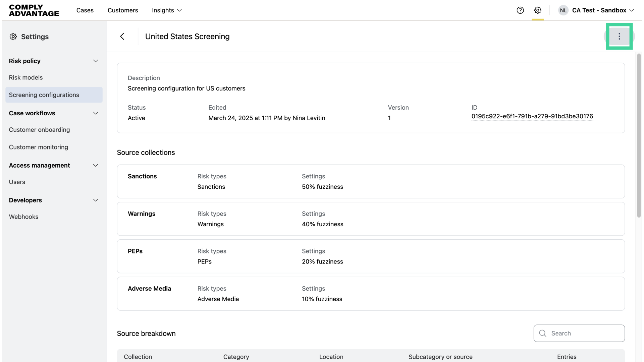
Task: Click the configuration ID to copy
Action: 532,116
